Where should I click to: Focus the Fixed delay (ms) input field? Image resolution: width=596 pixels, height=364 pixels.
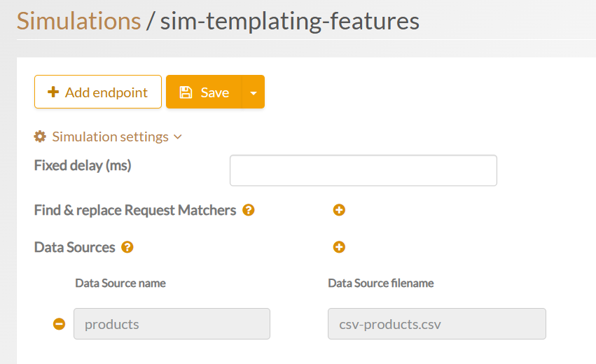pyautogui.click(x=363, y=171)
